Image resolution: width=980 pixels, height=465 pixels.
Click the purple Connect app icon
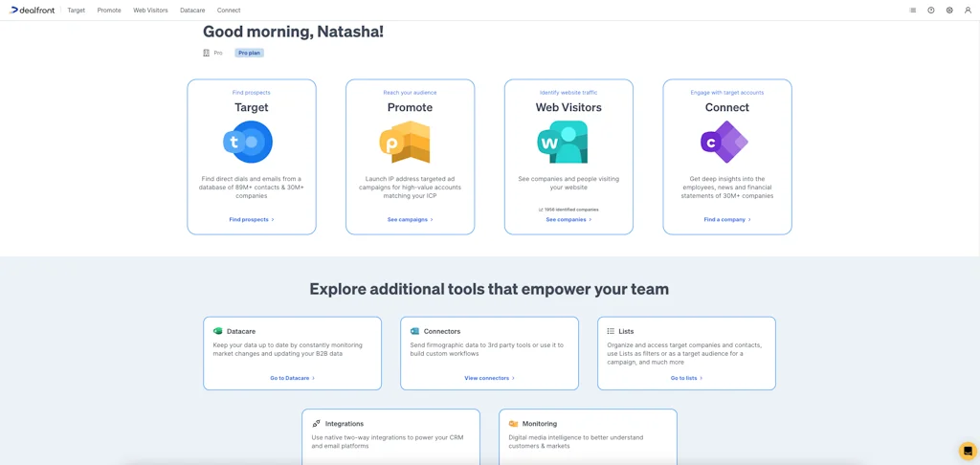(724, 142)
